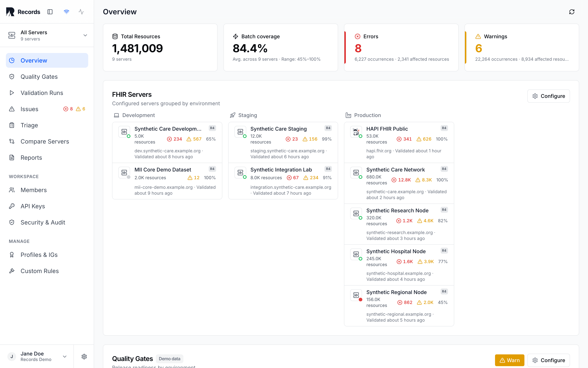Open the Overview menu item

click(x=47, y=60)
